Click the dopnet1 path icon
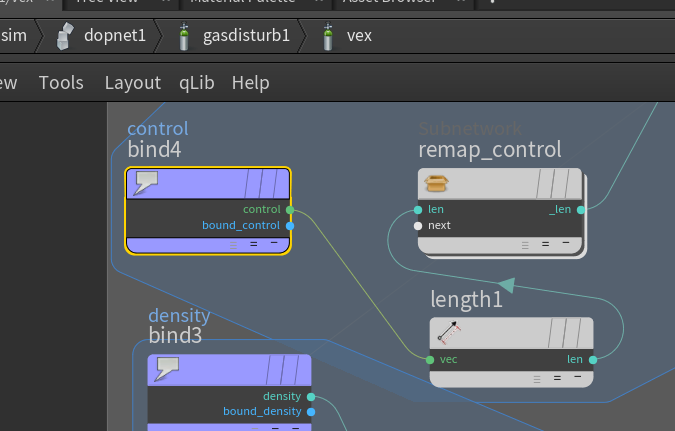675x431 pixels. coord(65,36)
